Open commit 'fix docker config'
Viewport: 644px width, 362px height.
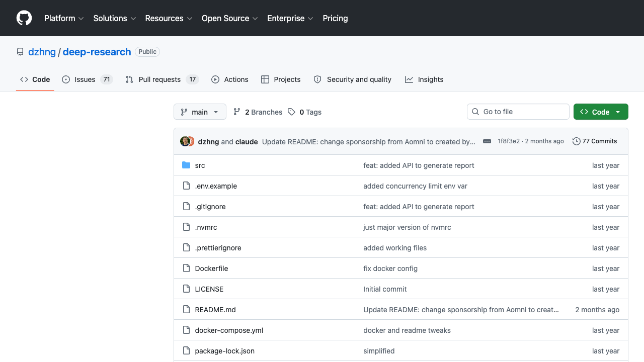pyautogui.click(x=390, y=268)
